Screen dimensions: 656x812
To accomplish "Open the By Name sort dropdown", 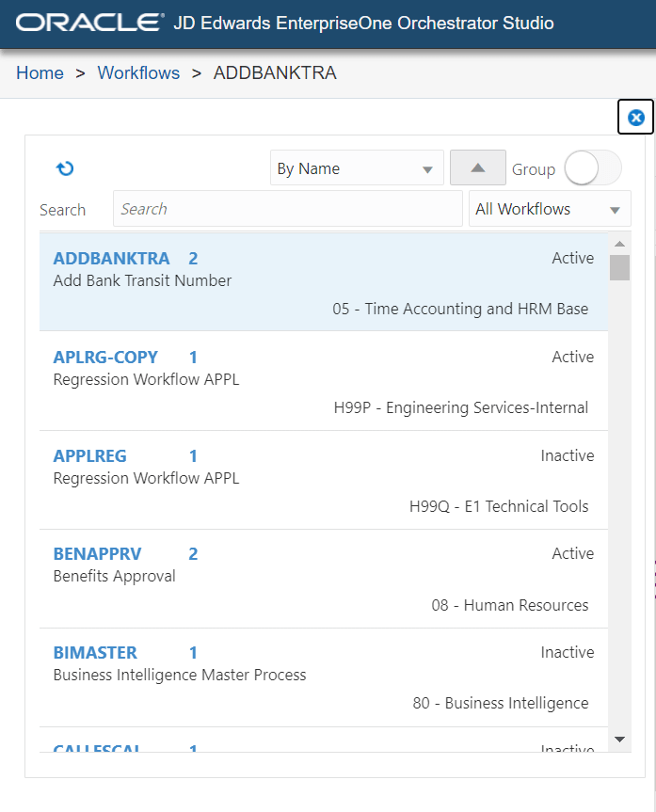I will point(356,169).
